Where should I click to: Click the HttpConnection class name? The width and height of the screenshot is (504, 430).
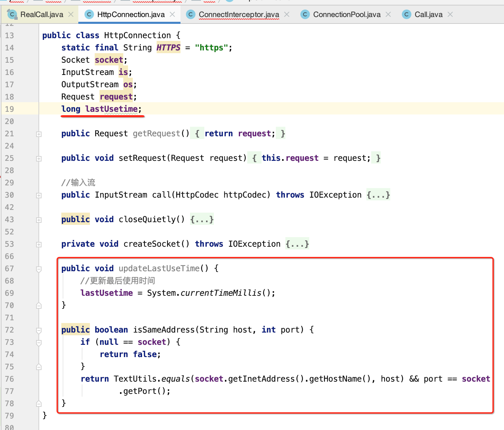[138, 35]
